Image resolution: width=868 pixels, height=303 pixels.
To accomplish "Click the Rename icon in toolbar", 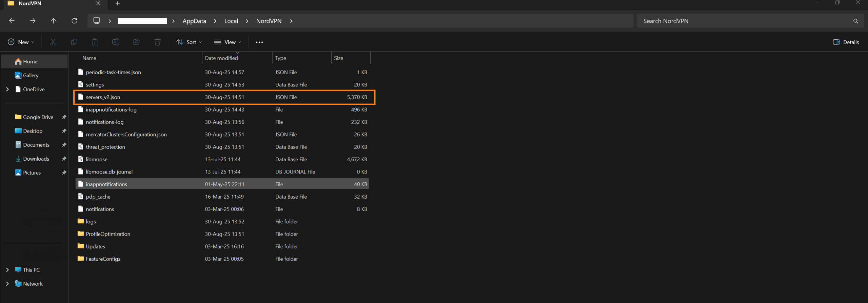I will click(x=116, y=42).
